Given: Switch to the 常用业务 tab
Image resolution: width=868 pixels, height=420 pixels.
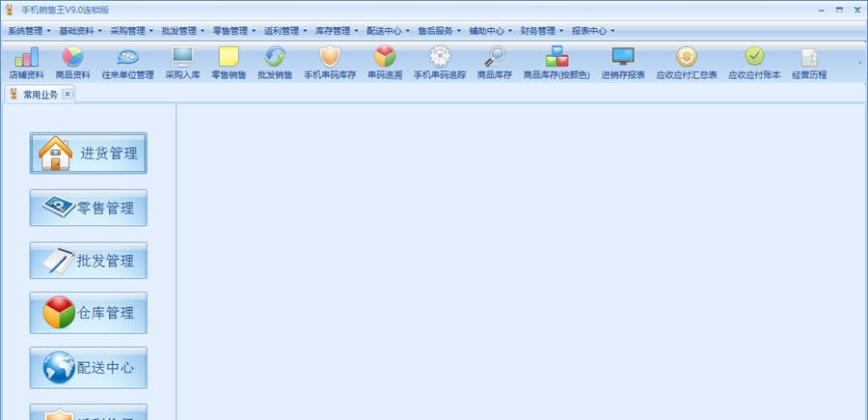Looking at the screenshot, I should pyautogui.click(x=40, y=95).
